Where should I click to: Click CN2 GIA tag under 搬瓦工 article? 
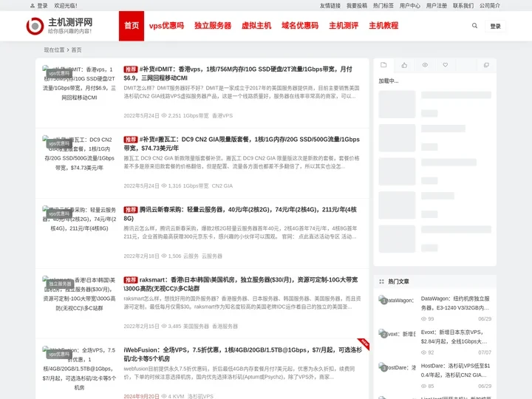(x=222, y=186)
